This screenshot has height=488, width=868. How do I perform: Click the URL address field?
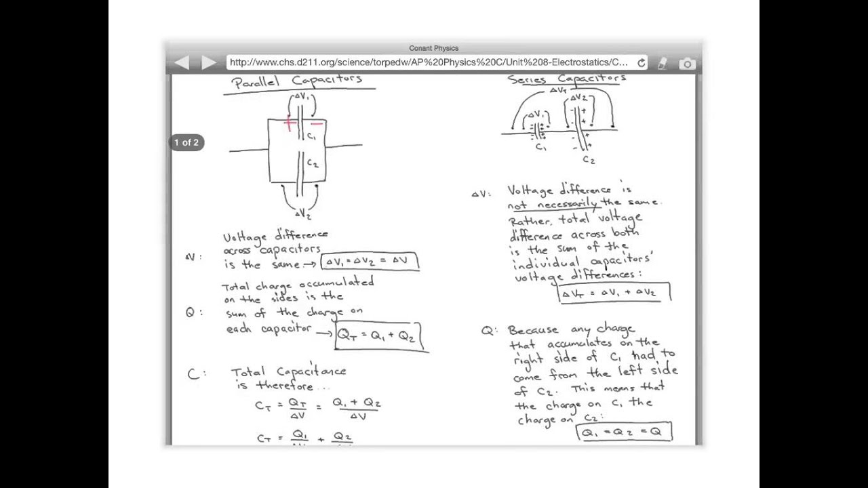point(437,62)
